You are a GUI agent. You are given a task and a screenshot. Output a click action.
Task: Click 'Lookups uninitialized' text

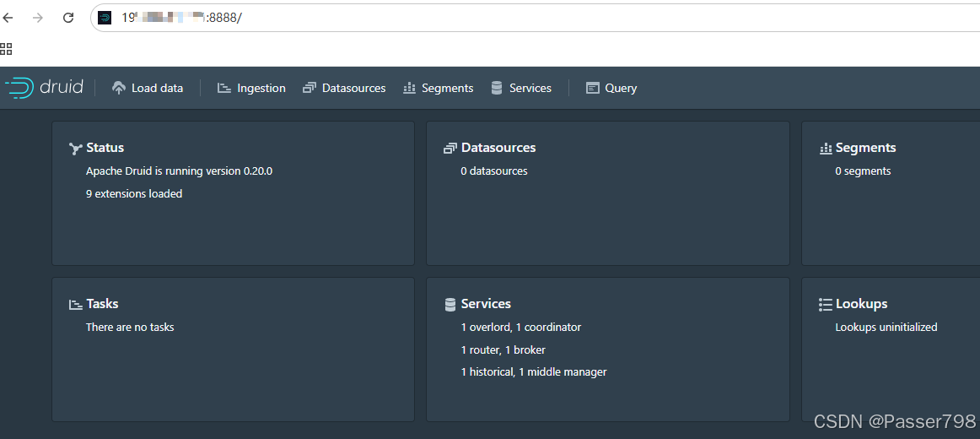[886, 327]
